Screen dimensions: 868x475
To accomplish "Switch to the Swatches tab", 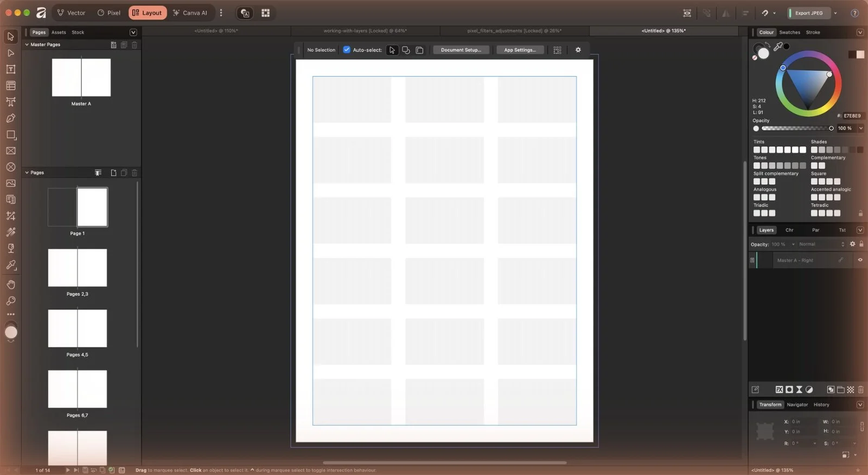I will click(x=789, y=33).
